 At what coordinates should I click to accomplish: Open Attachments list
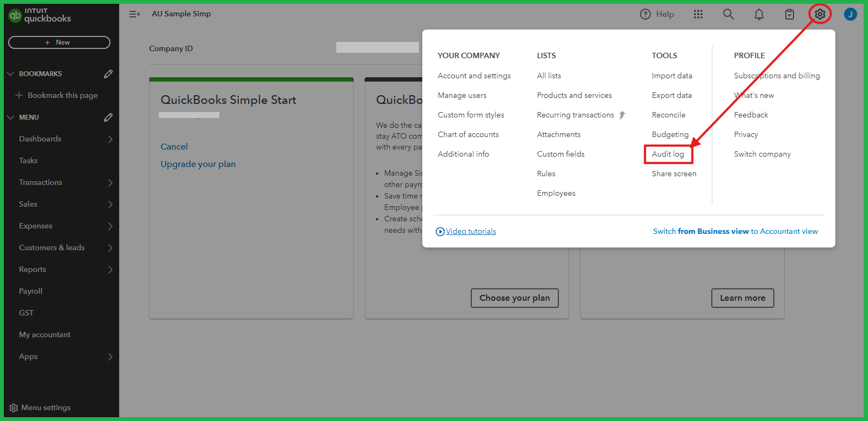(x=559, y=134)
